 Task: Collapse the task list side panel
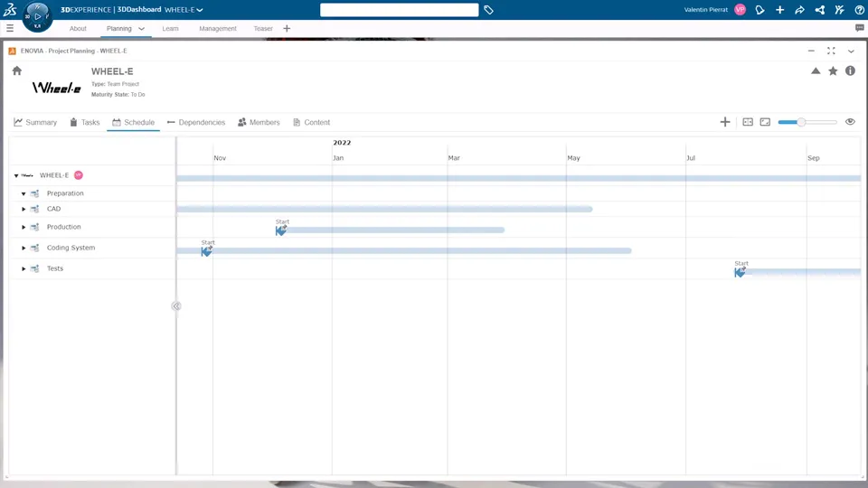point(176,306)
